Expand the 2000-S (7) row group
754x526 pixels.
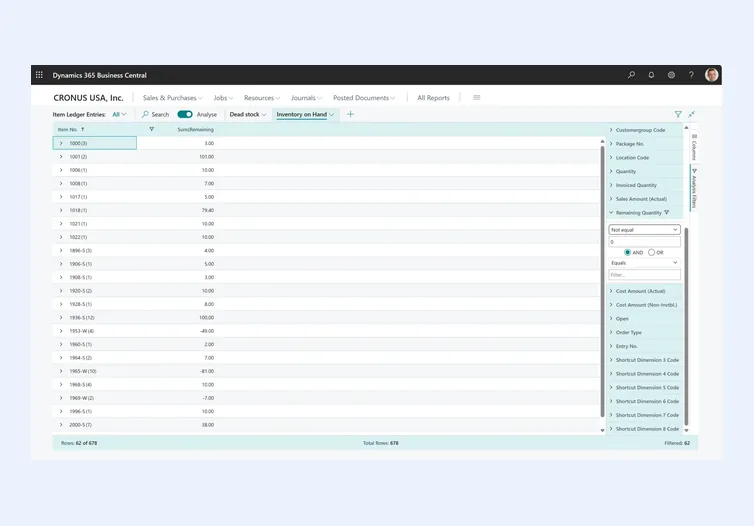[x=61, y=425]
